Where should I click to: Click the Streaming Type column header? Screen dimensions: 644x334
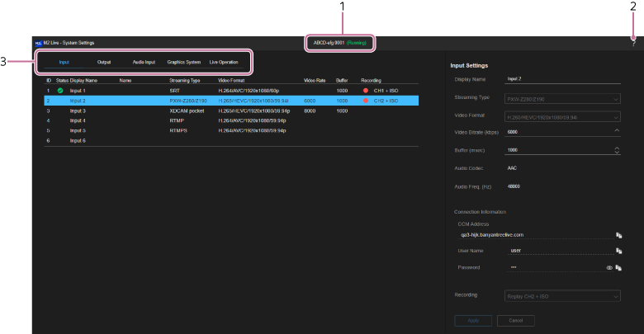coord(185,81)
